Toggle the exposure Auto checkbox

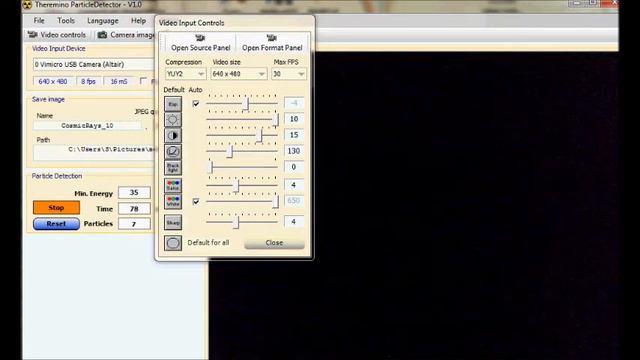pyautogui.click(x=196, y=104)
